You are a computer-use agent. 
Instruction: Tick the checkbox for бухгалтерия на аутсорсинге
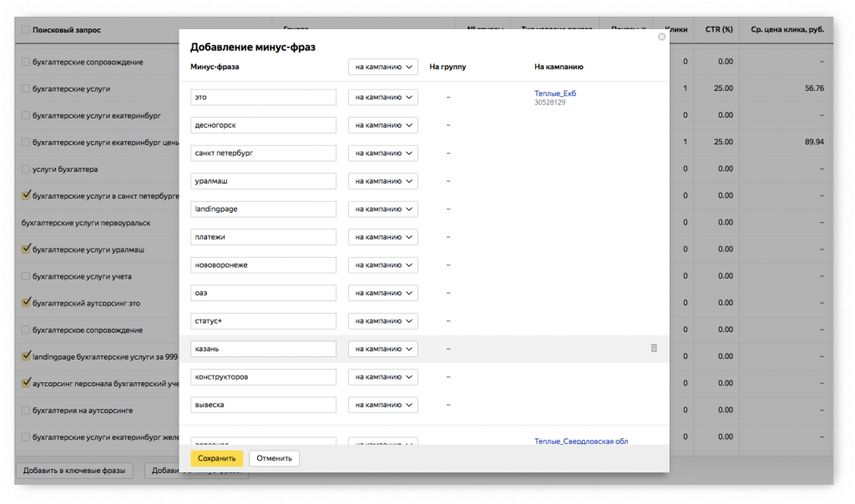pos(26,411)
